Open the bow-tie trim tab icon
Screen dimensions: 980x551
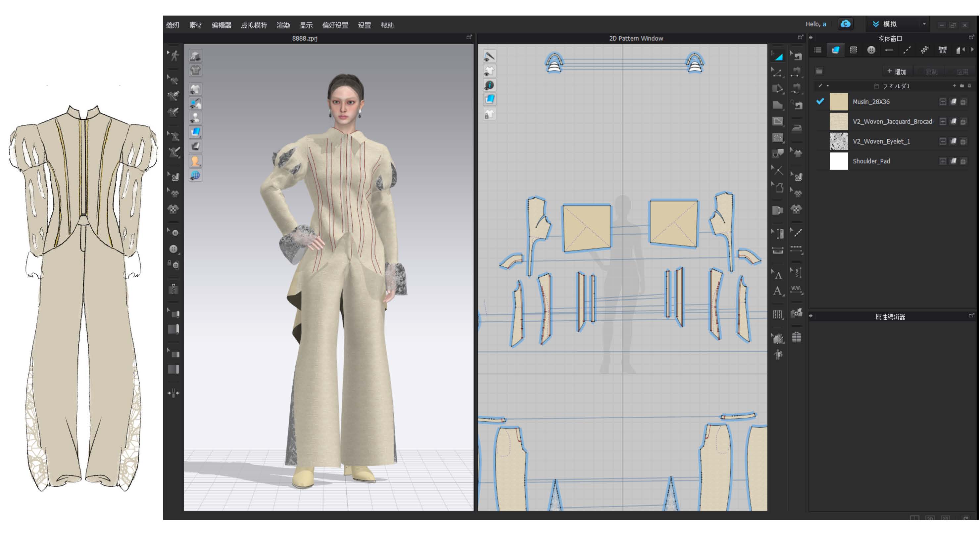(x=942, y=50)
